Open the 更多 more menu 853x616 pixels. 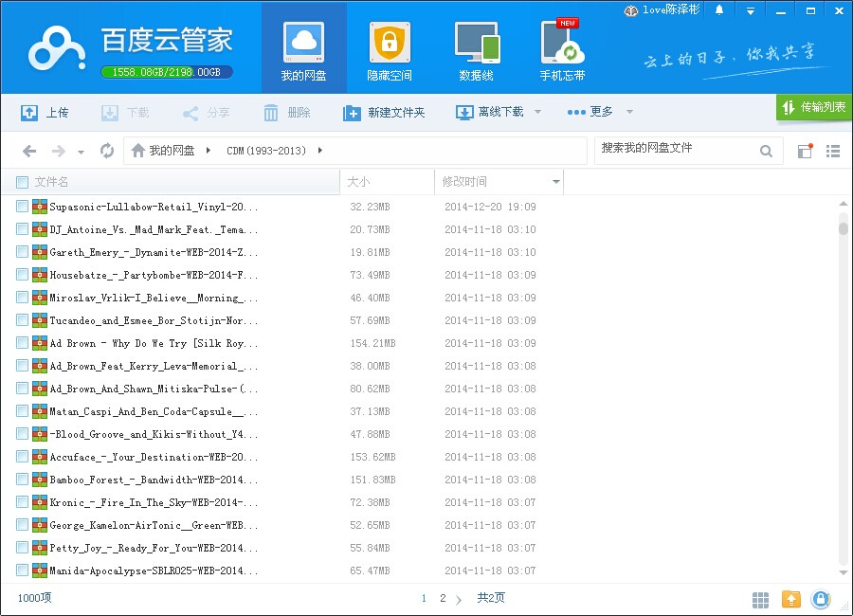590,112
